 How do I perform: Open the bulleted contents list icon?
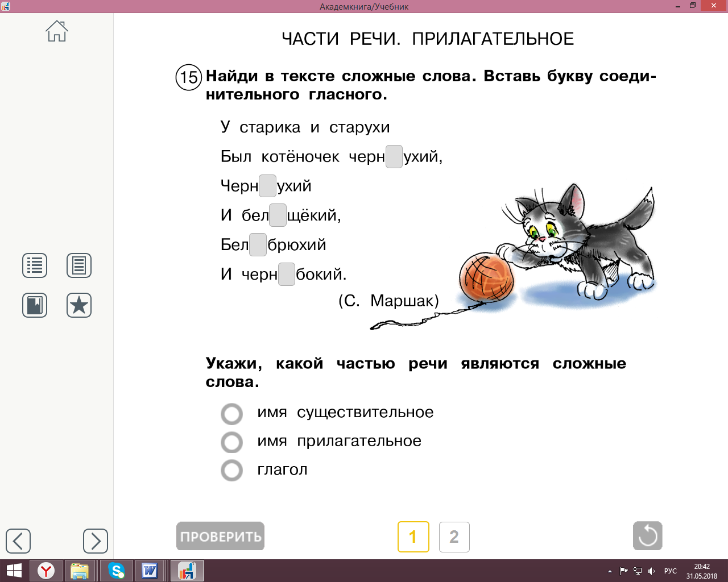click(x=35, y=265)
